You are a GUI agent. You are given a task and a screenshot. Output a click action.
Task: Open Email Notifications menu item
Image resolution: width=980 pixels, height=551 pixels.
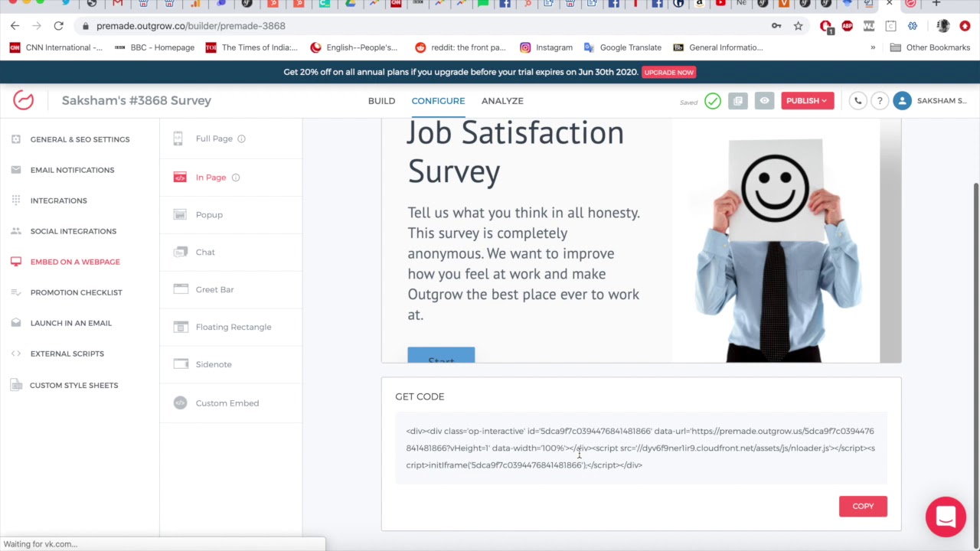(72, 170)
